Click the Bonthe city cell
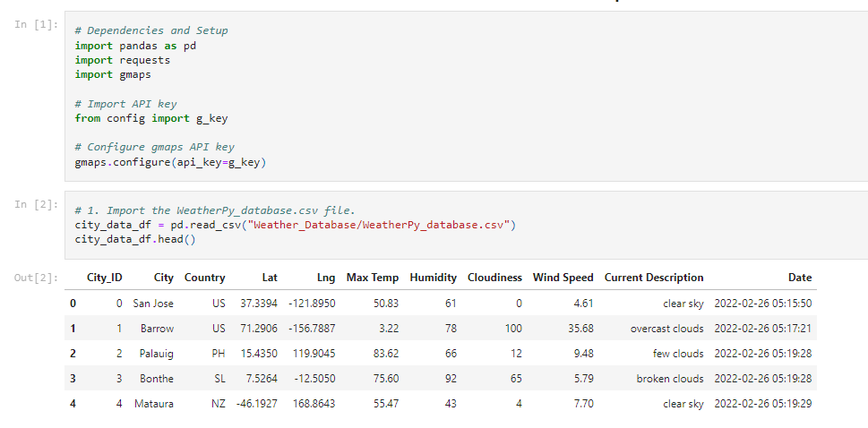 click(x=157, y=379)
